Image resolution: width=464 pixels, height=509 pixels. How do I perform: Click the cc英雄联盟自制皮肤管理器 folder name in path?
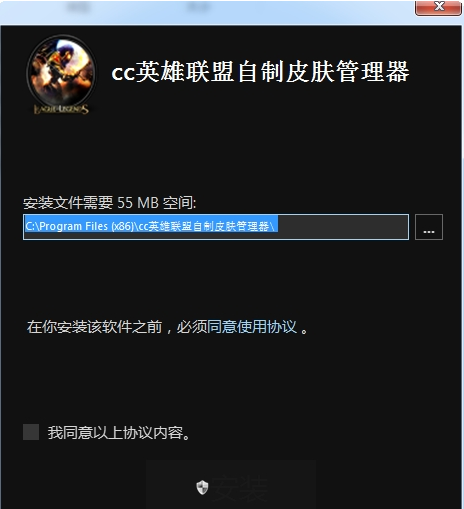[x=204, y=226]
